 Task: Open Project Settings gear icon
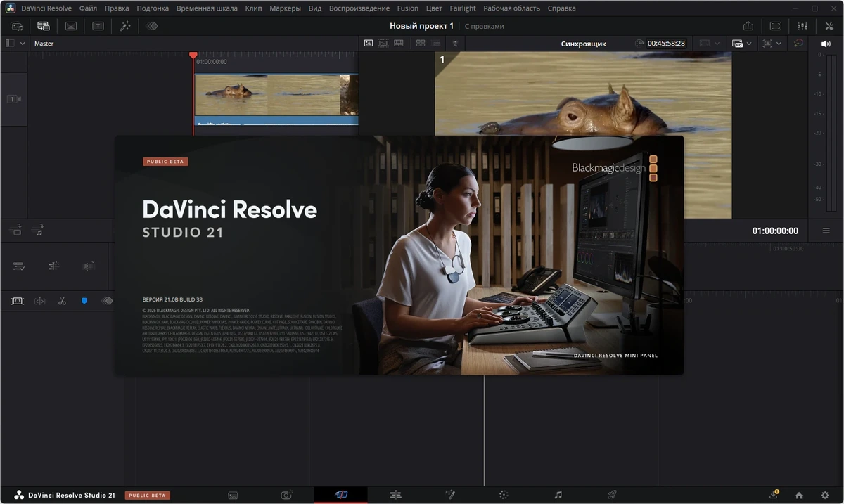(825, 495)
